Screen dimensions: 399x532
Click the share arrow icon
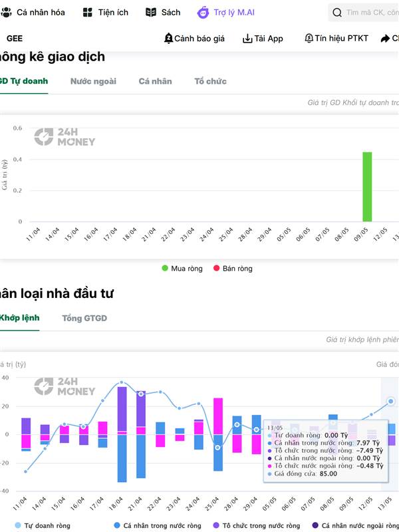(385, 39)
